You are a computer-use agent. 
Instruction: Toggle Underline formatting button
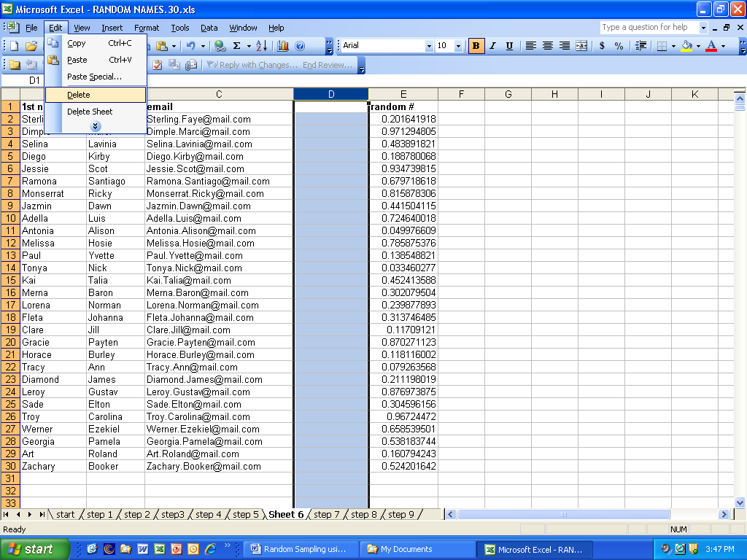point(509,46)
